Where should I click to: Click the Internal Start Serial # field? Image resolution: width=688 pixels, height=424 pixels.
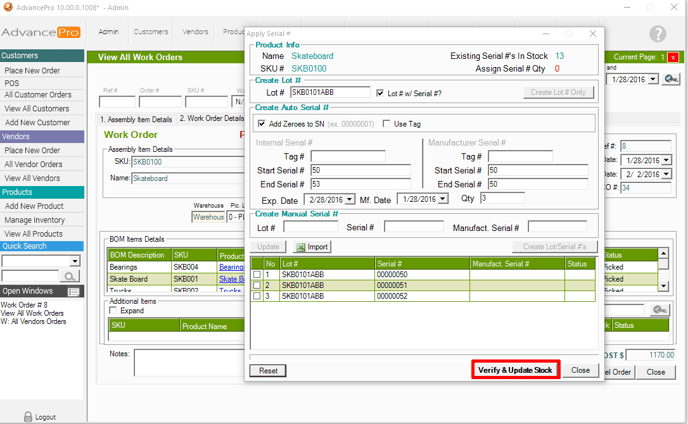[x=360, y=171]
